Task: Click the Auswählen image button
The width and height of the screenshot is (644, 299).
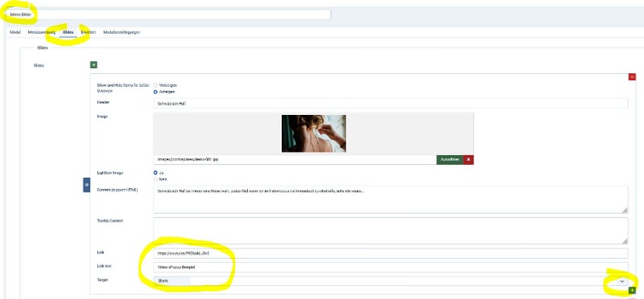Action: pos(450,160)
